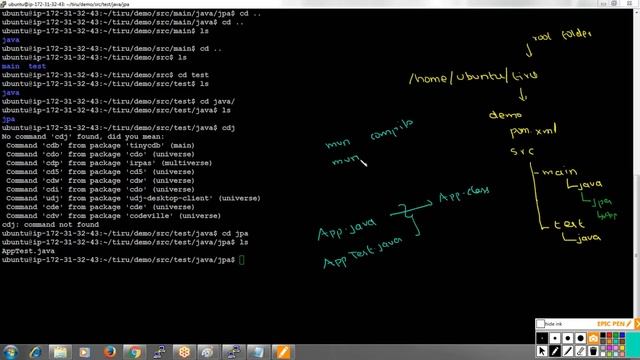Switch to first PuTTY taskbar icon
Viewport: 640px width, 360px height.
(x=159, y=352)
